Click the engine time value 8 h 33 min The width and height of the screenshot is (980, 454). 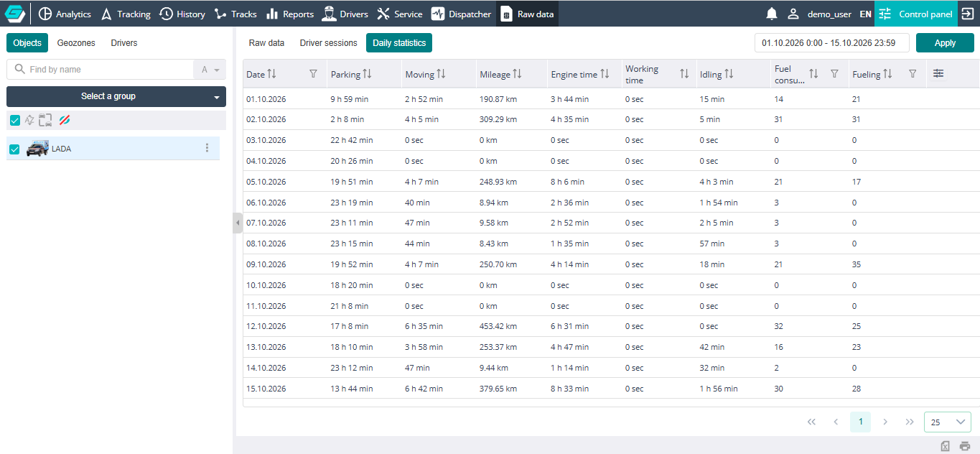click(x=569, y=389)
